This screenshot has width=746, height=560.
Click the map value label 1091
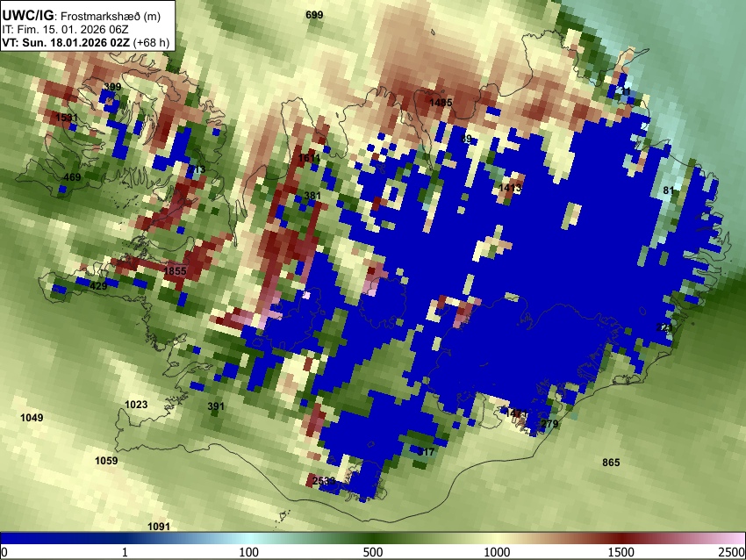pos(159,527)
